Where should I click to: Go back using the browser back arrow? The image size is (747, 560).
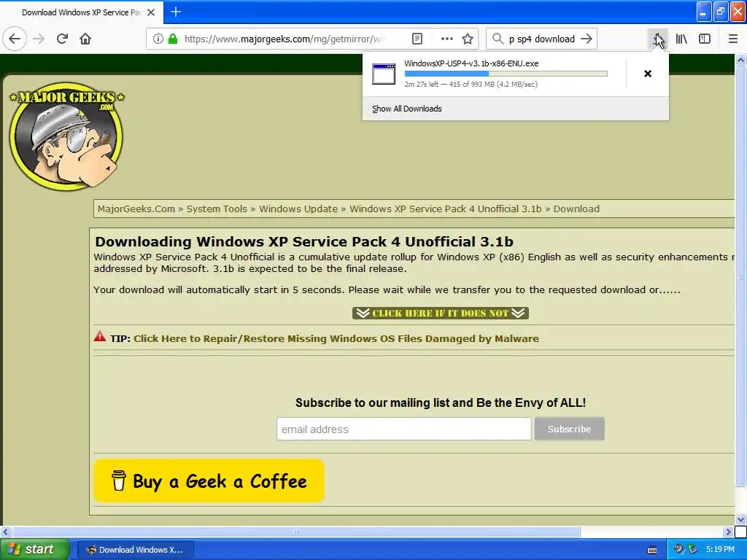click(15, 39)
